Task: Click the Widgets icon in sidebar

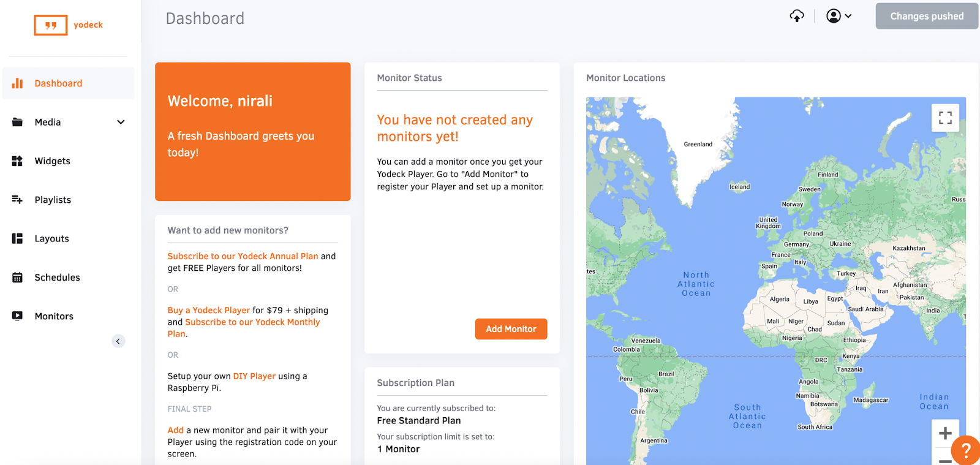Action: click(17, 161)
